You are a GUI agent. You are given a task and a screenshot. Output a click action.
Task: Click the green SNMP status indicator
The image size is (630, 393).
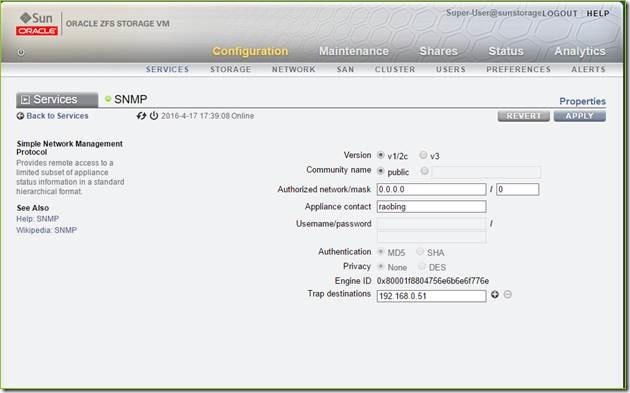tap(108, 99)
